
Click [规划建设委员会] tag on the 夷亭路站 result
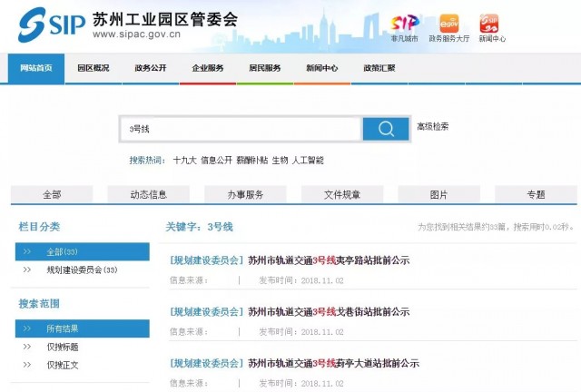[206, 260]
